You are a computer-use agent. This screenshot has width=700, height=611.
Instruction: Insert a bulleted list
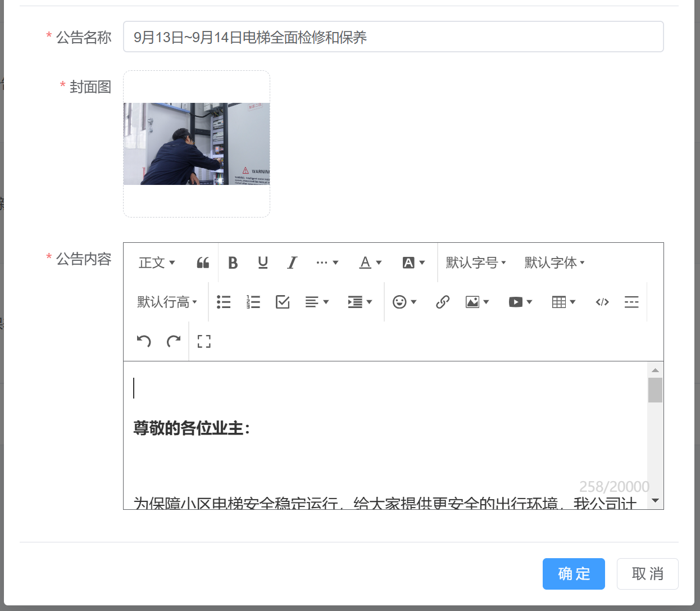[x=224, y=302]
